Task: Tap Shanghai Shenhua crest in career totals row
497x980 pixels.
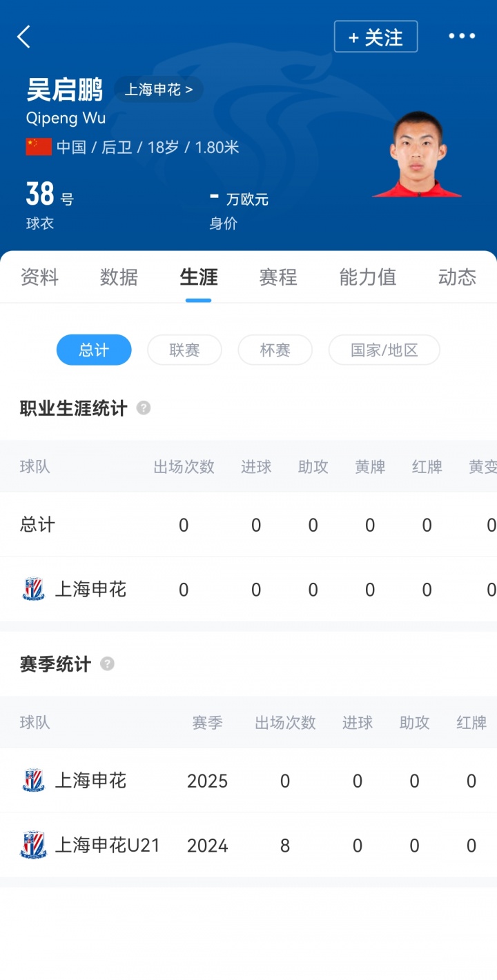Action: click(33, 590)
